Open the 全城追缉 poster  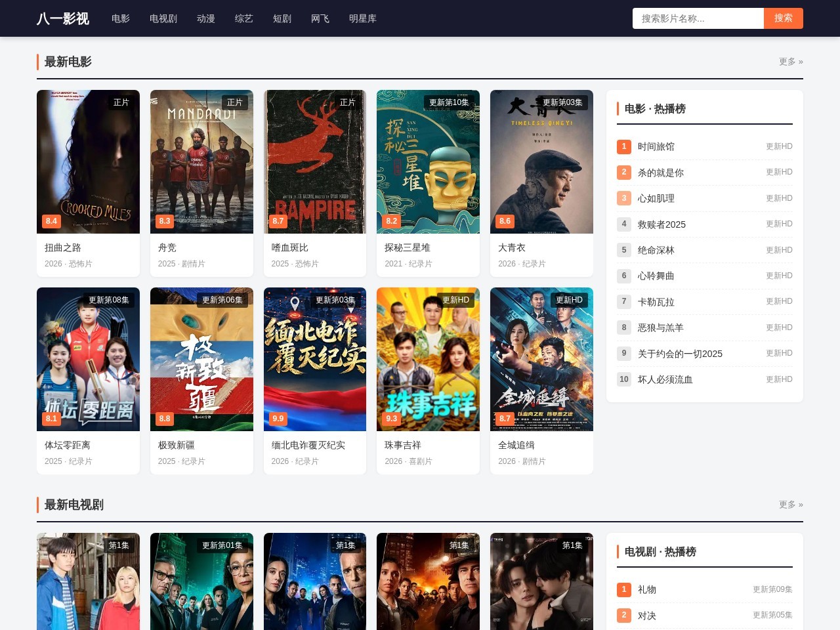pyautogui.click(x=541, y=359)
